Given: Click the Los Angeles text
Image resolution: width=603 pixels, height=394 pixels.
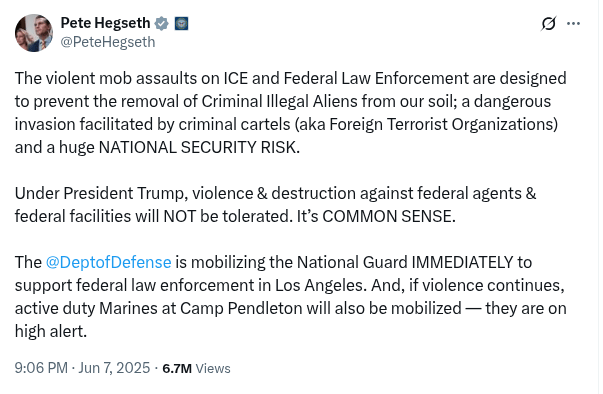Looking at the screenshot, I should click(x=319, y=286).
